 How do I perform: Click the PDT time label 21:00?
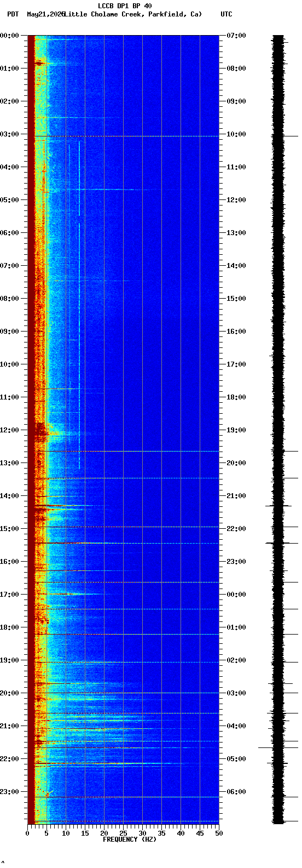point(9,726)
